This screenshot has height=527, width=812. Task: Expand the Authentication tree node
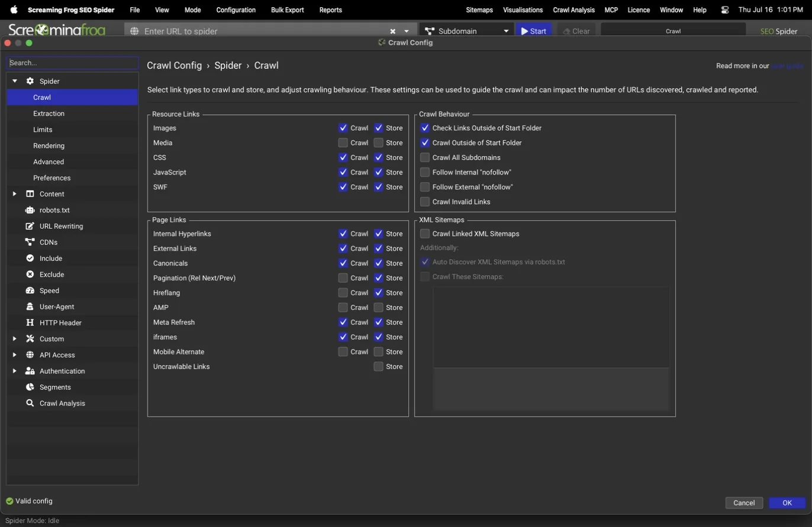tap(15, 371)
